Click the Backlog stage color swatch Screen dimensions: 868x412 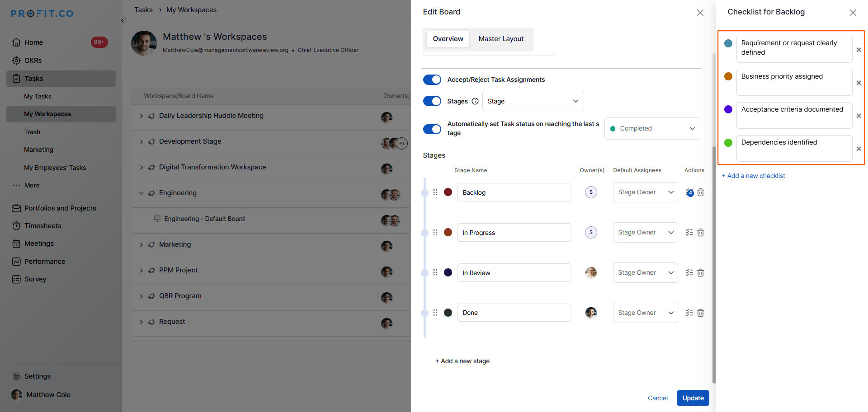click(x=448, y=192)
